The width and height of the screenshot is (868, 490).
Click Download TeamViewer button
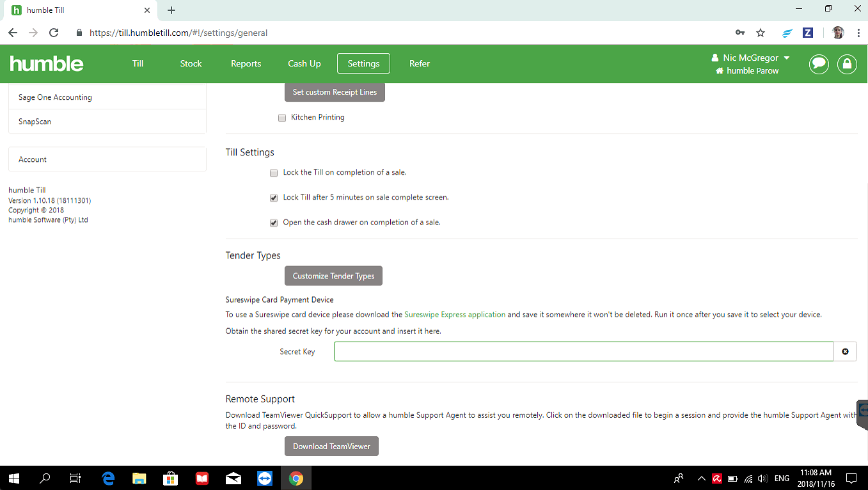point(331,446)
